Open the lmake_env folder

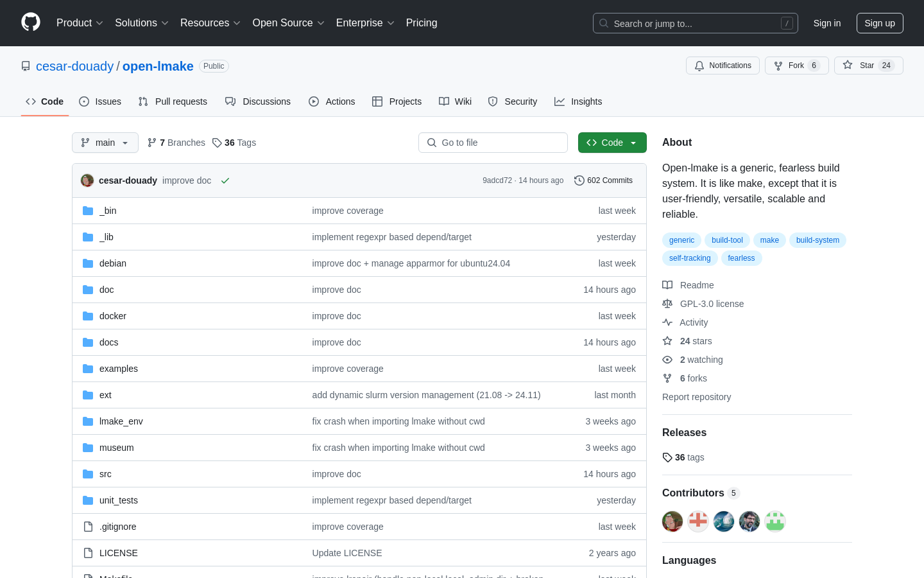121,421
